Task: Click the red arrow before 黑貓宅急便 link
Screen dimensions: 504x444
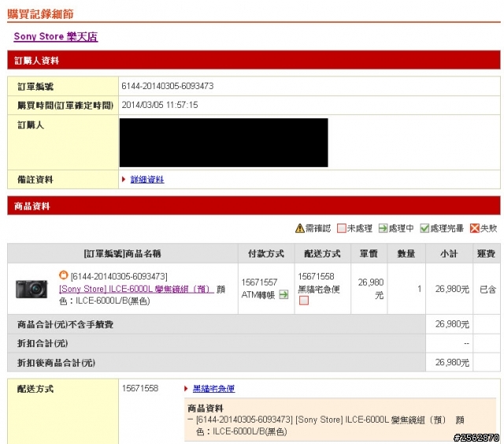Action: (x=186, y=388)
